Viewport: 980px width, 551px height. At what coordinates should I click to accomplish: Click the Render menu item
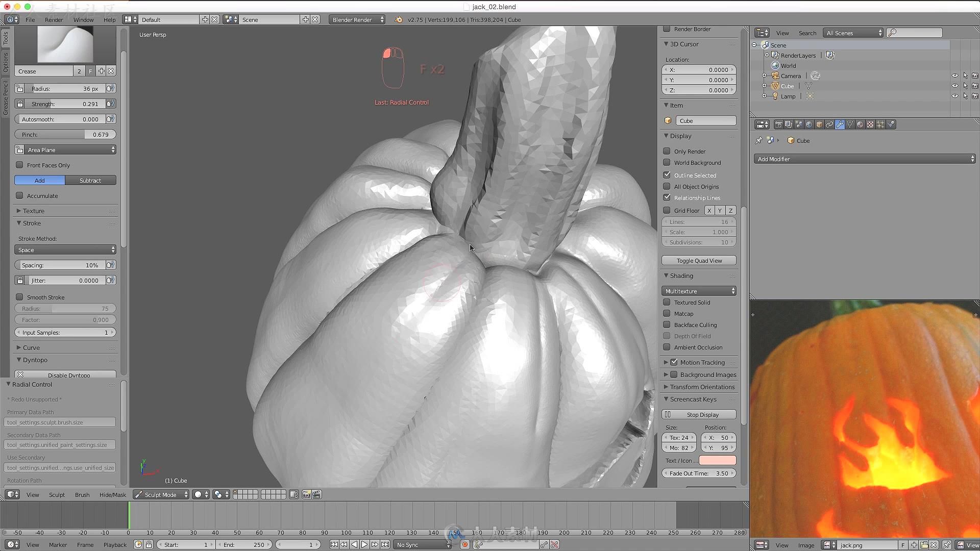coord(53,19)
